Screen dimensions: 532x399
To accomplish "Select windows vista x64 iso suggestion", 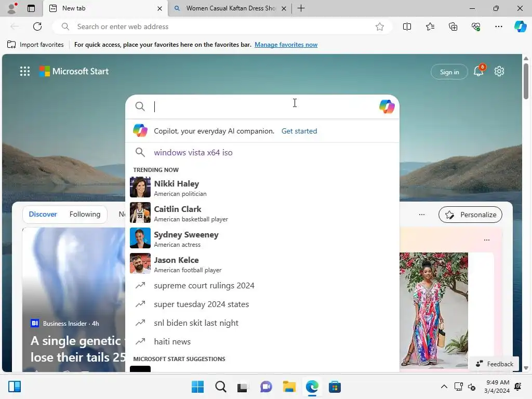I will point(262,152).
